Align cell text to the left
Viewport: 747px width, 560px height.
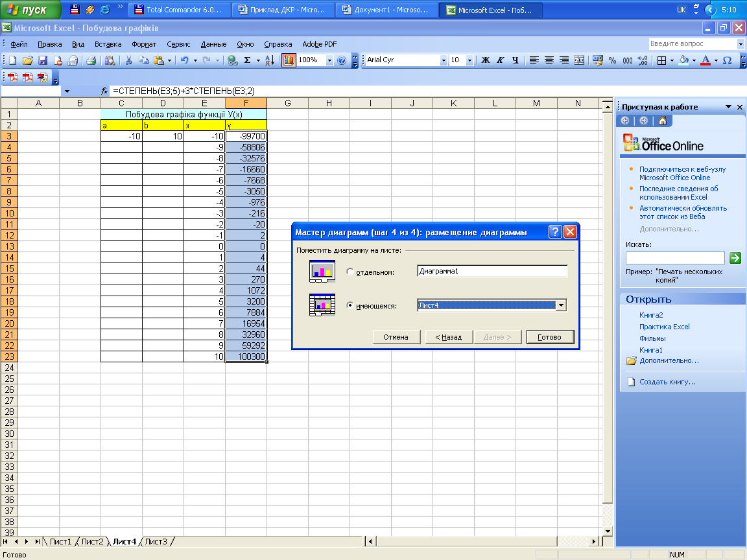[x=534, y=60]
